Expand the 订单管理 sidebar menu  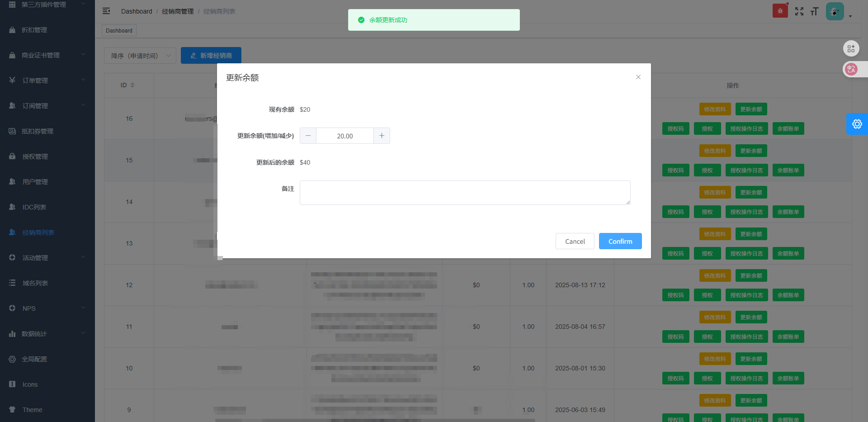[x=47, y=81]
